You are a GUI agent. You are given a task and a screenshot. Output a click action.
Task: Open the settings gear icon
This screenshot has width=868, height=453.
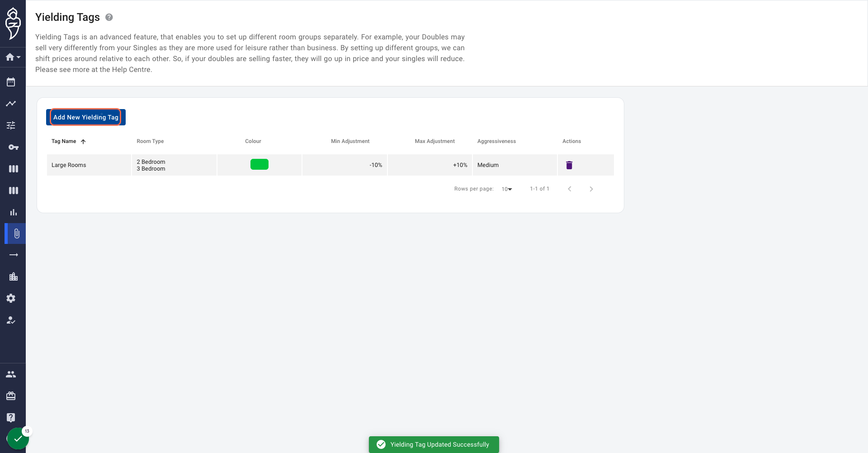click(11, 298)
